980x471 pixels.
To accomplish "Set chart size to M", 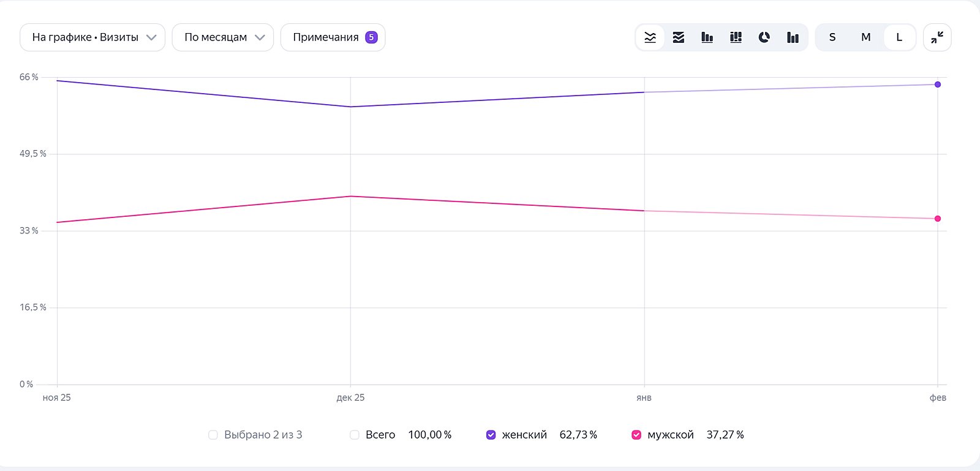I will tap(865, 37).
